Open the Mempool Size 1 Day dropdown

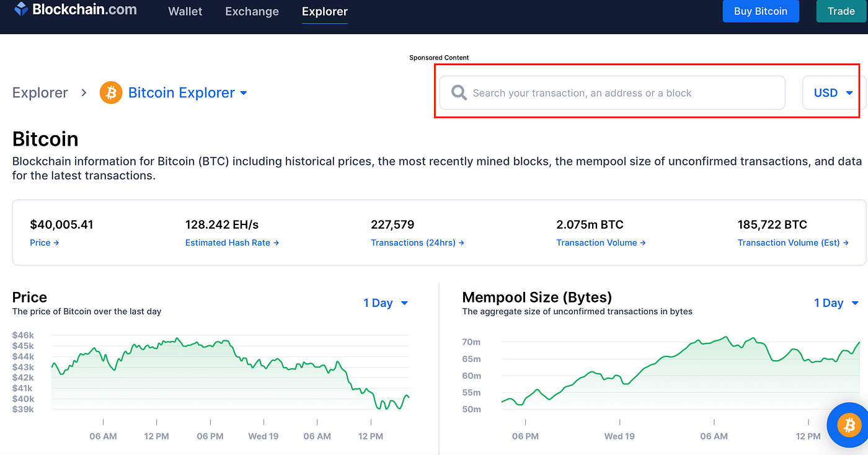point(836,303)
